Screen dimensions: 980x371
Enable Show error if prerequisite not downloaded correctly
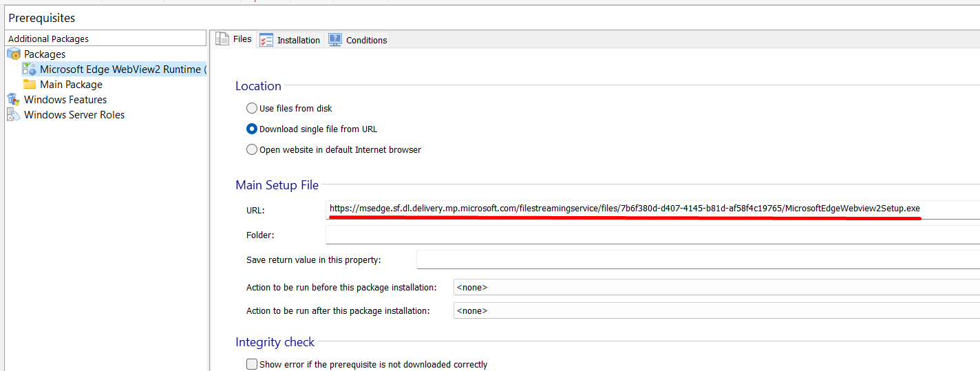click(252, 364)
